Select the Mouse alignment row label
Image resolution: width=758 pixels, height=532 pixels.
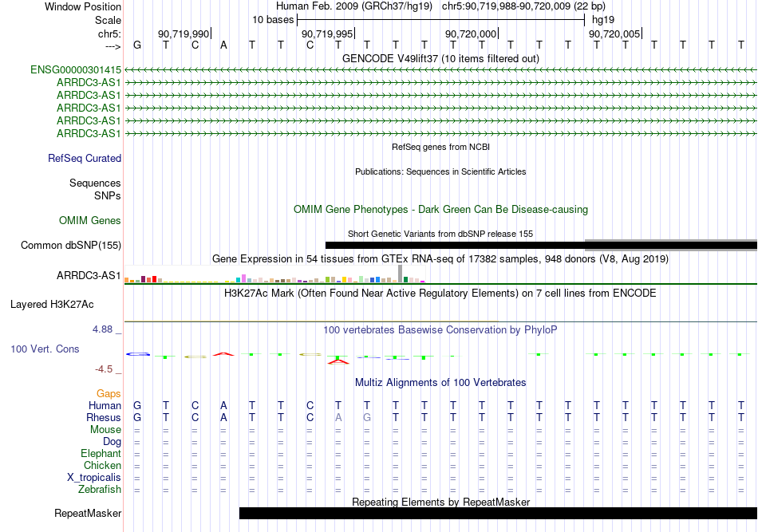(105, 430)
